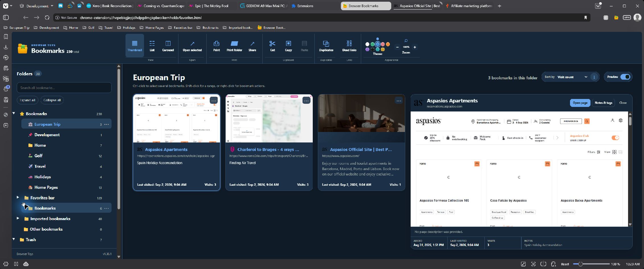
Task: Switch to Aspasios Official Site tab
Action: 417,6
